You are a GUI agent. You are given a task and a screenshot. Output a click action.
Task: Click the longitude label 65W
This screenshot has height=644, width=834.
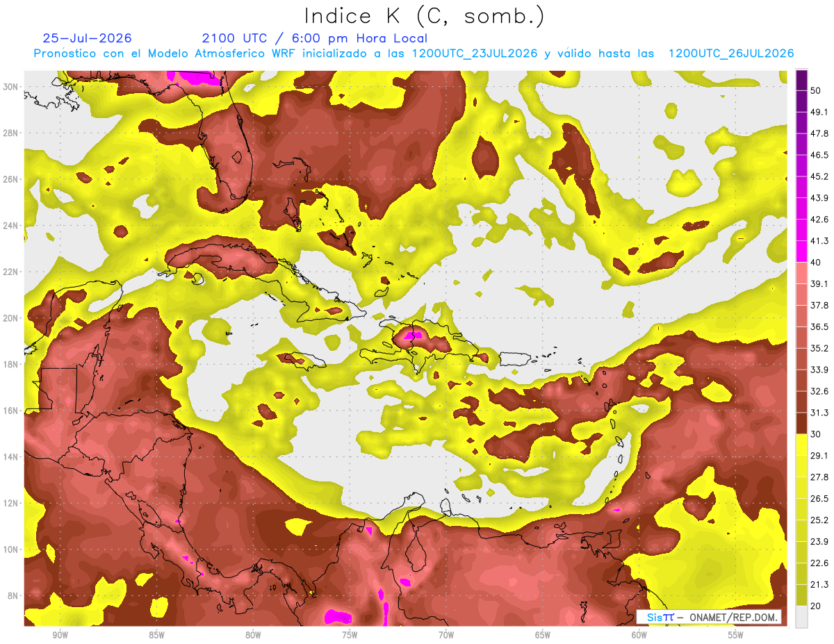tap(543, 636)
